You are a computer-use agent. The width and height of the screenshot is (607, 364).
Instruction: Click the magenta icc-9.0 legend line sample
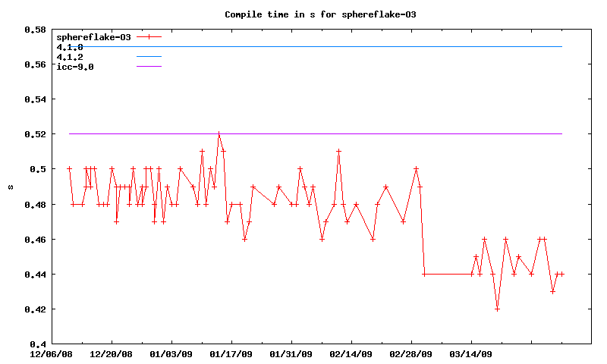coord(149,67)
